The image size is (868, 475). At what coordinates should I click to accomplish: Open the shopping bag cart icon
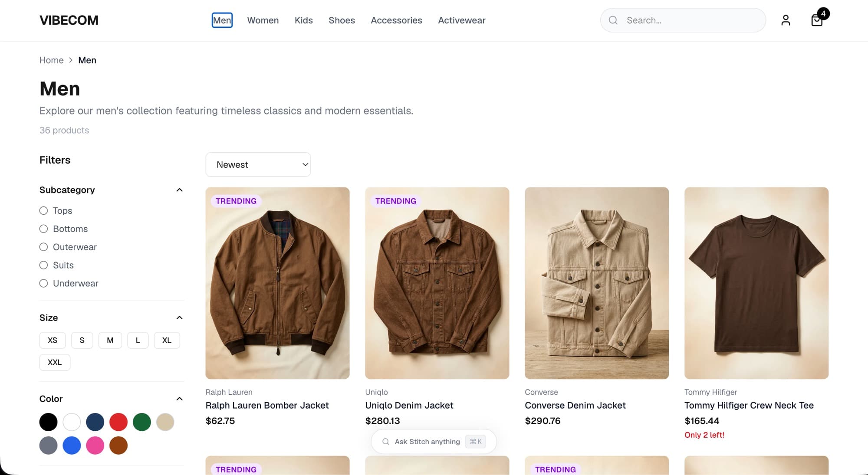click(x=817, y=20)
